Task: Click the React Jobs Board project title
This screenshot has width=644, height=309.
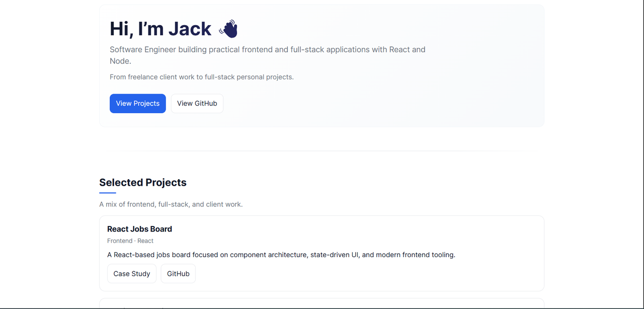Action: click(139, 229)
